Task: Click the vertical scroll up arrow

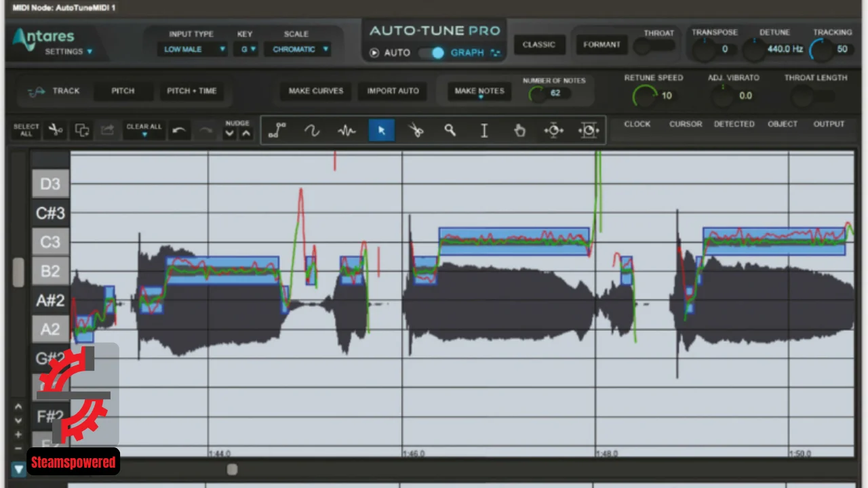Action: click(18, 407)
